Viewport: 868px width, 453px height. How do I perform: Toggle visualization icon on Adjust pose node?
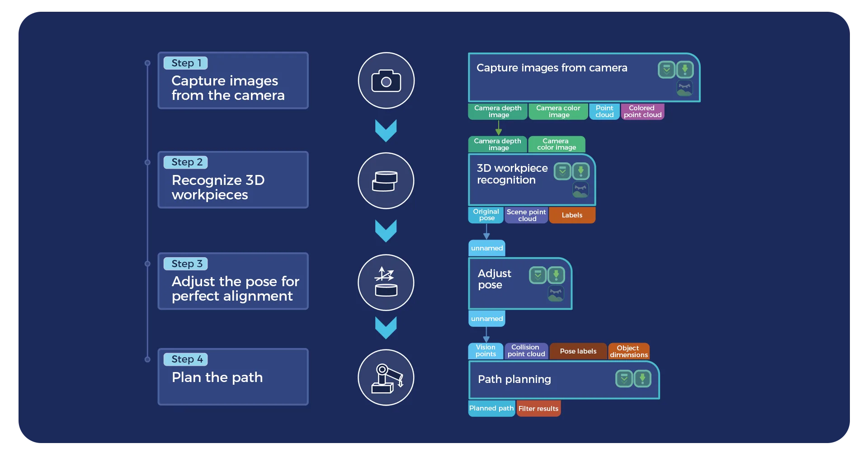pos(556,294)
